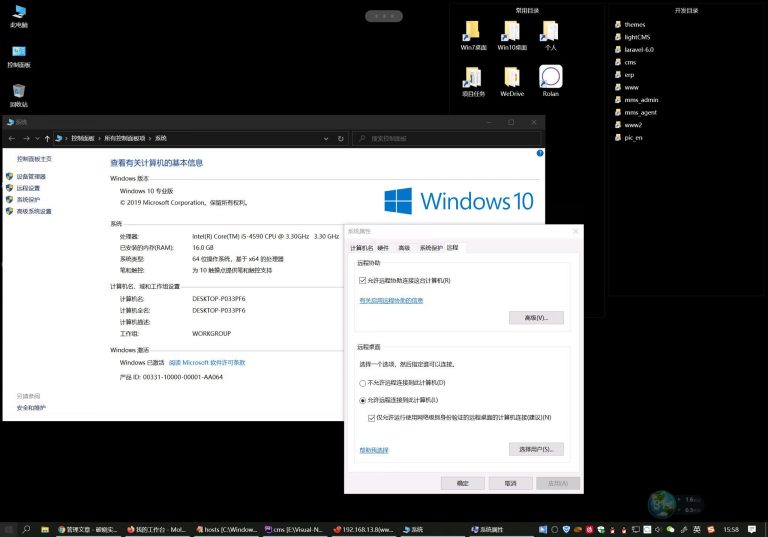Image resolution: width=768 pixels, height=537 pixels.
Task: Open the themes folder in 开发目录
Action: 630,24
